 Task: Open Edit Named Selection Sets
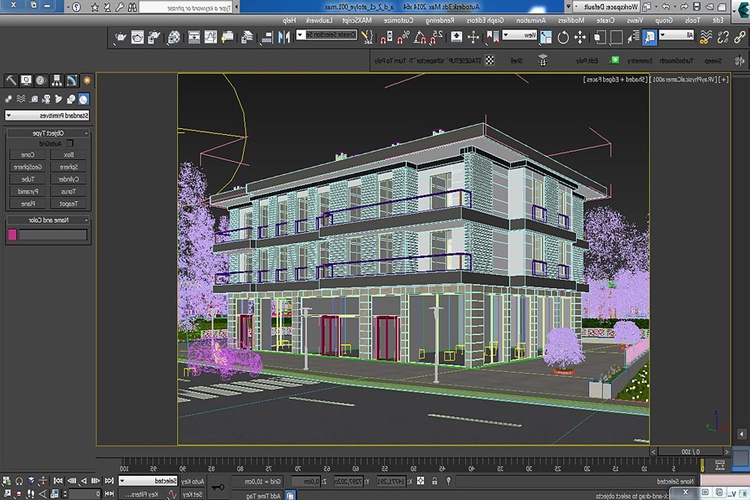point(367,37)
